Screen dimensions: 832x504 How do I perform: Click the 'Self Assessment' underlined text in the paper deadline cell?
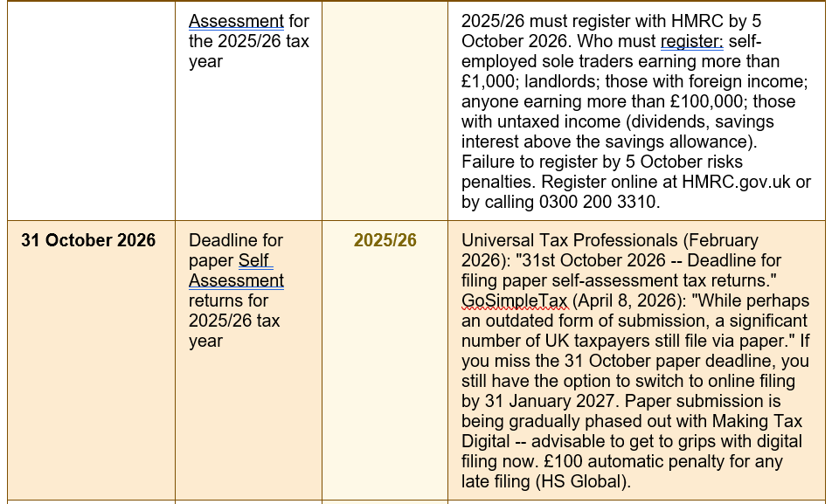[x=236, y=271]
